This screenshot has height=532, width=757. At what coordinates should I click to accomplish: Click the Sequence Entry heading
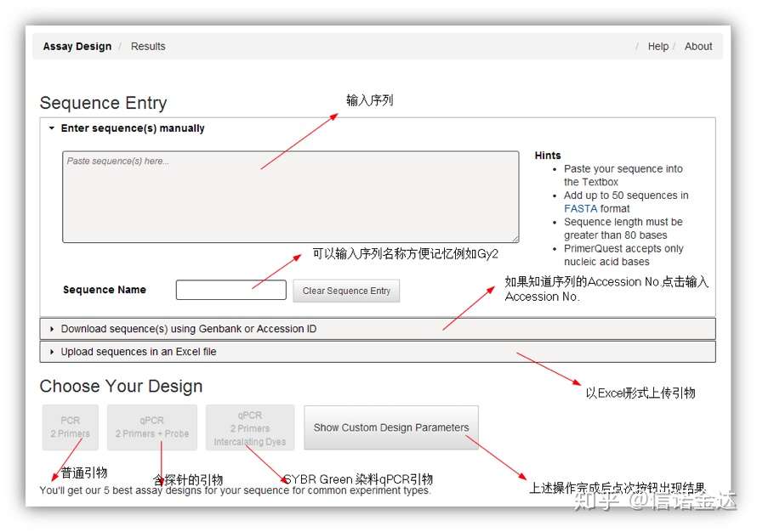pos(103,103)
